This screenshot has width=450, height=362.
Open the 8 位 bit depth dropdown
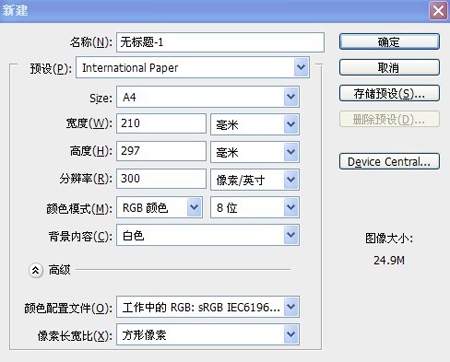255,207
